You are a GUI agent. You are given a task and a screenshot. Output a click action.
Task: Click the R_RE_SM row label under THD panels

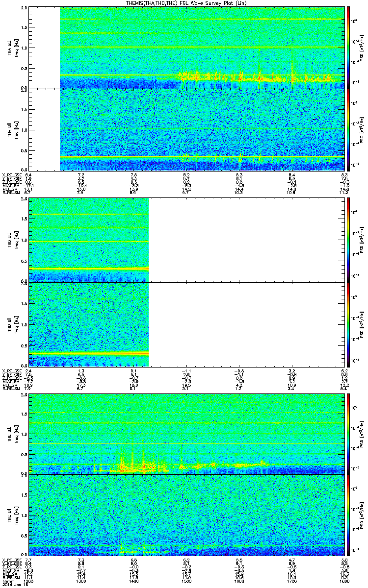(x=10, y=389)
